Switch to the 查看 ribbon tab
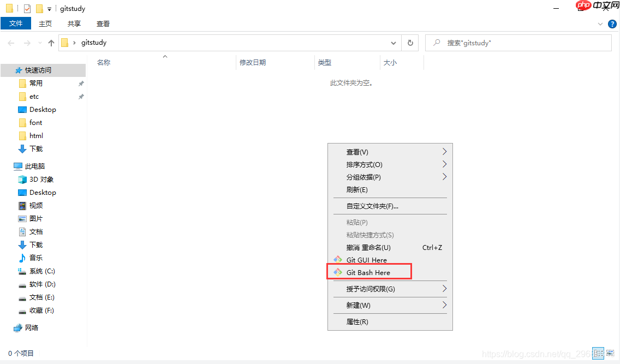 [103, 23]
